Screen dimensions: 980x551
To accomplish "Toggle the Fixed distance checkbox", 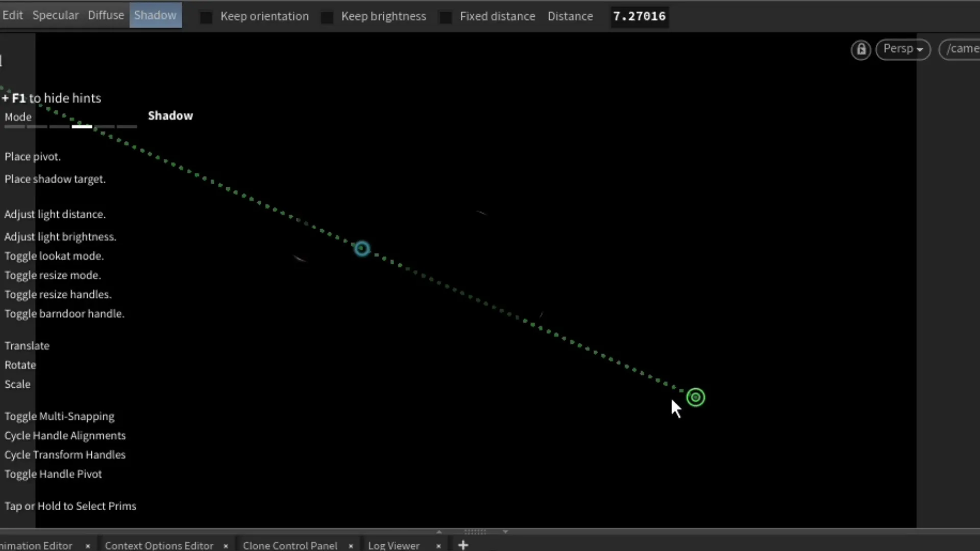I will click(446, 17).
